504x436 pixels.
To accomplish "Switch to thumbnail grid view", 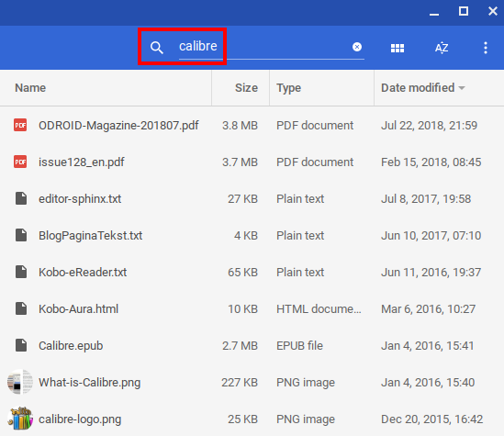I will (398, 48).
